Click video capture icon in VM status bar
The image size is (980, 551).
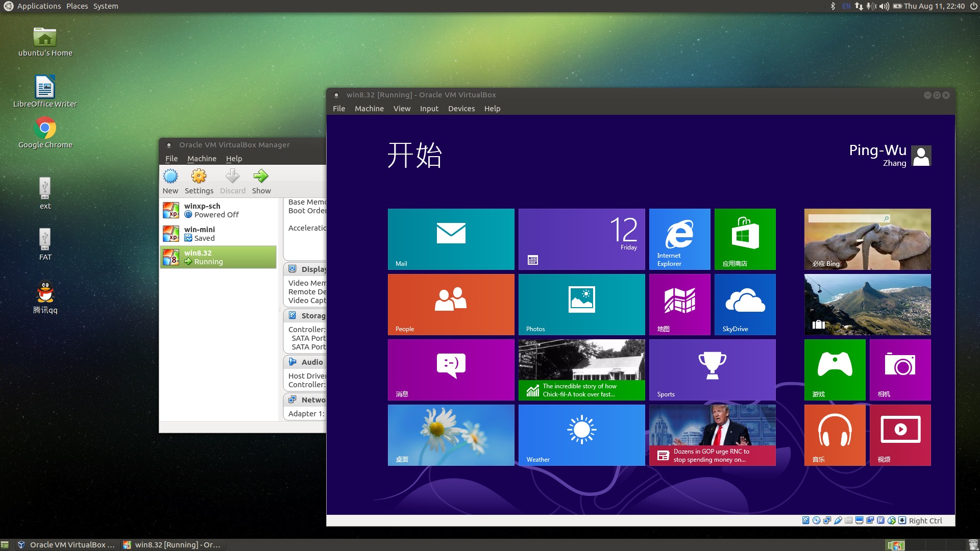coord(870,520)
